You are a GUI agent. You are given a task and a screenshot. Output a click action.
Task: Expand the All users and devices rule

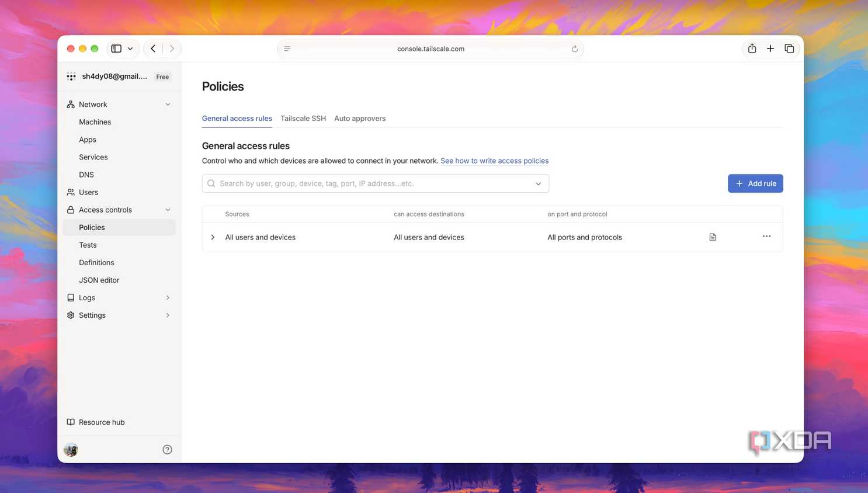[x=213, y=237]
